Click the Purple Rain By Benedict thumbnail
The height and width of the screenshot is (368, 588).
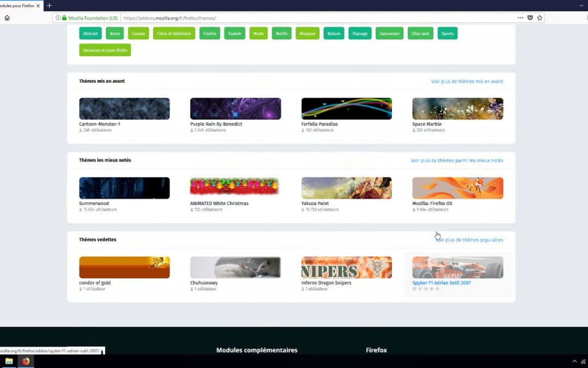click(235, 109)
